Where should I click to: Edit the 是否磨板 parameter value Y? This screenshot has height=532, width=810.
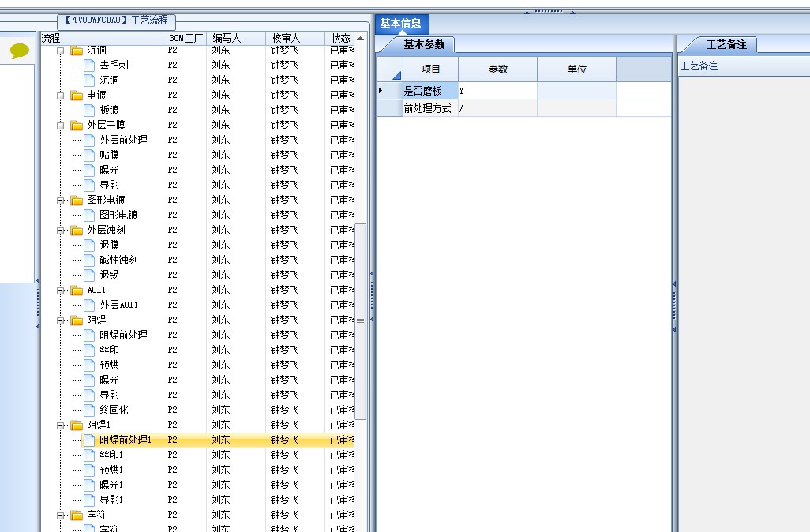498,91
